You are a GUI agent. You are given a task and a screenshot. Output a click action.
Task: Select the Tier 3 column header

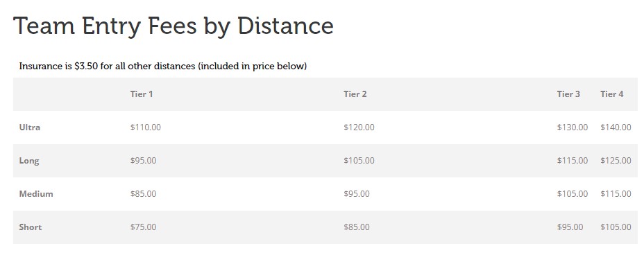pyautogui.click(x=568, y=94)
